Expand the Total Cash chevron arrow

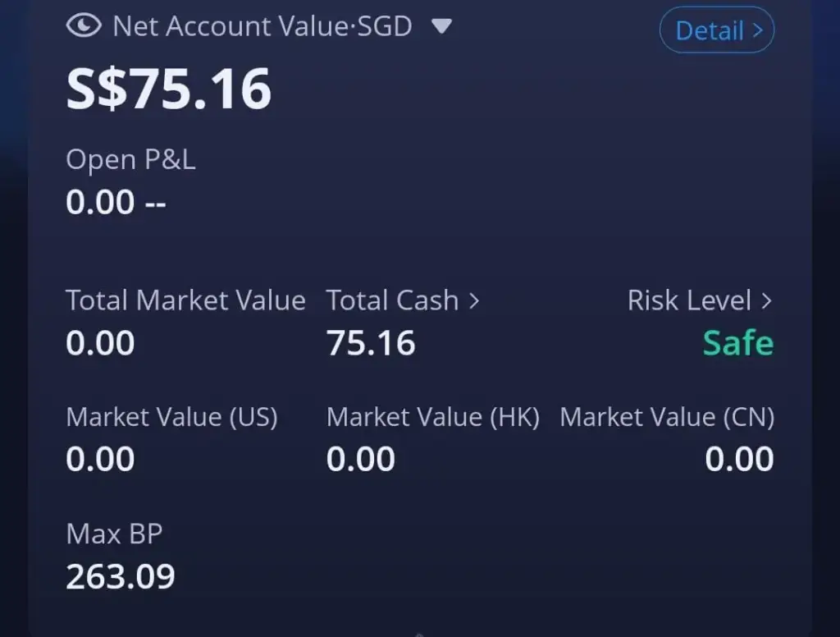pos(474,300)
